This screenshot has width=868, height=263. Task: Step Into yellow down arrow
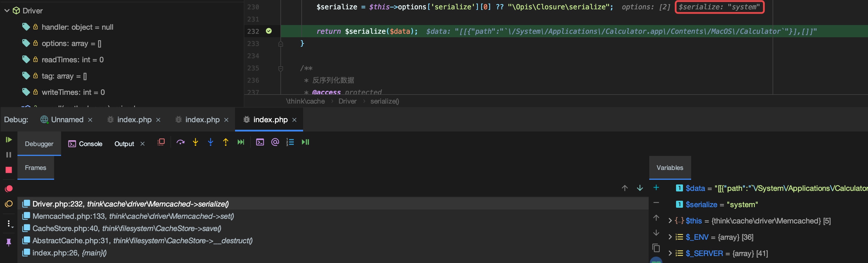(x=195, y=142)
